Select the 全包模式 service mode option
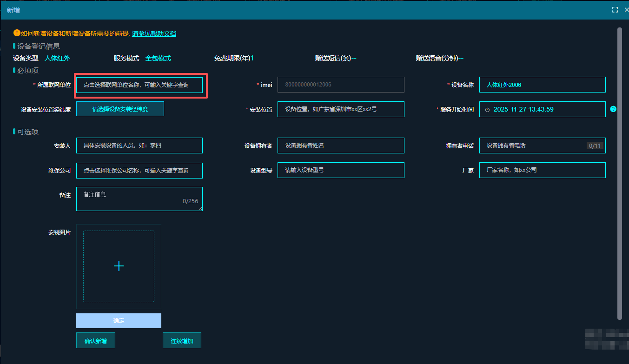 pos(159,58)
